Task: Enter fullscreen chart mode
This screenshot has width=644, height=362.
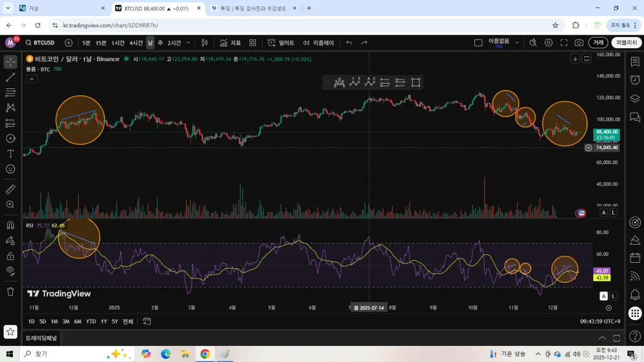Action: point(563,43)
